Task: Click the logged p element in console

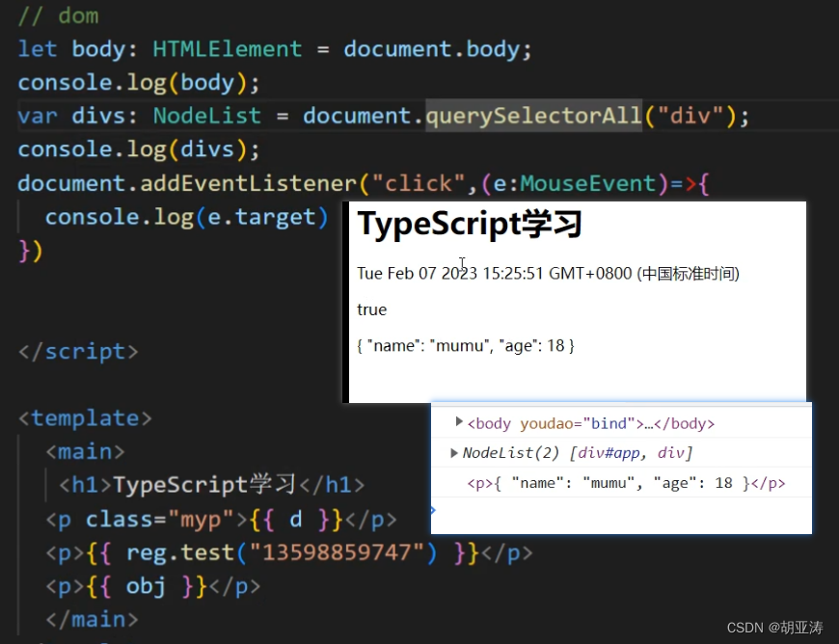Action: point(626,483)
